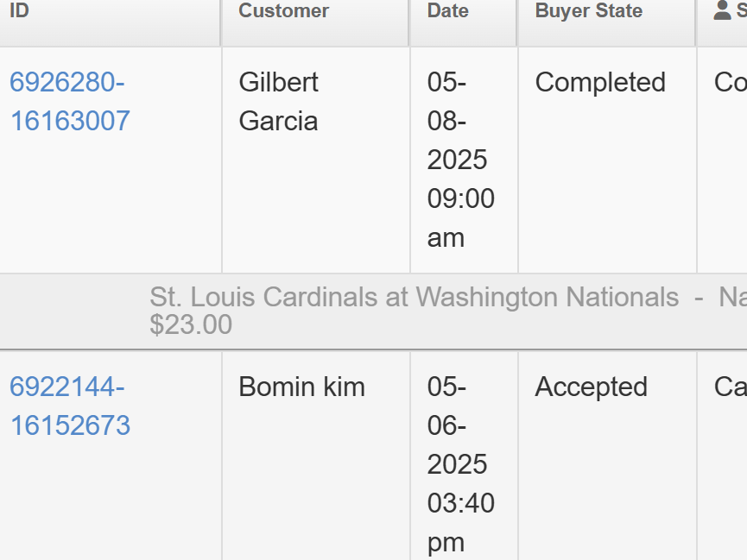Click the St. Louis Cardinals at Washington Nationals row
747x560 pixels.
(373, 311)
